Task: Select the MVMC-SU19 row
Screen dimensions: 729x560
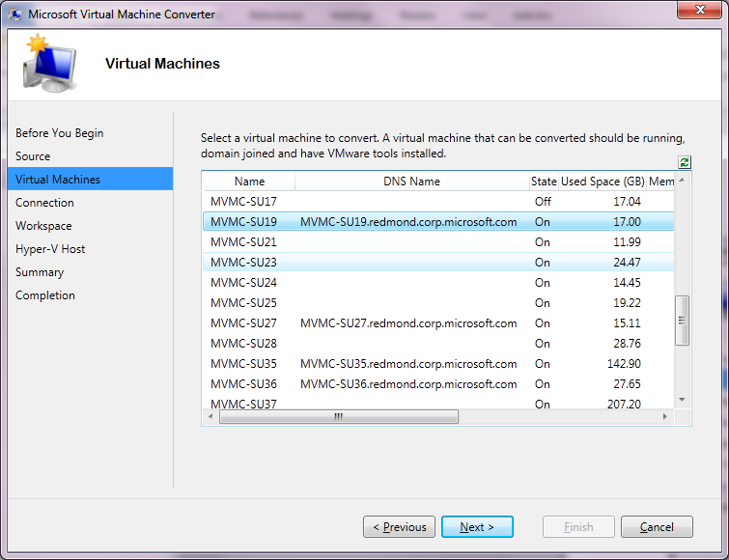Action: tap(439, 222)
